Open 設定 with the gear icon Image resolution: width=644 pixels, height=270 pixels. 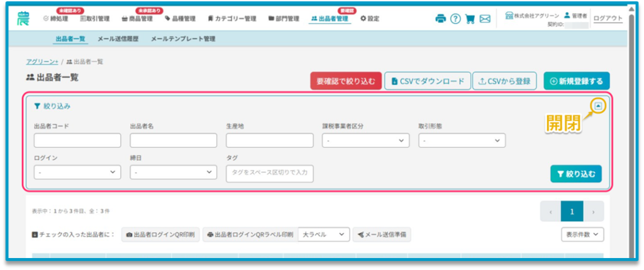coord(370,19)
